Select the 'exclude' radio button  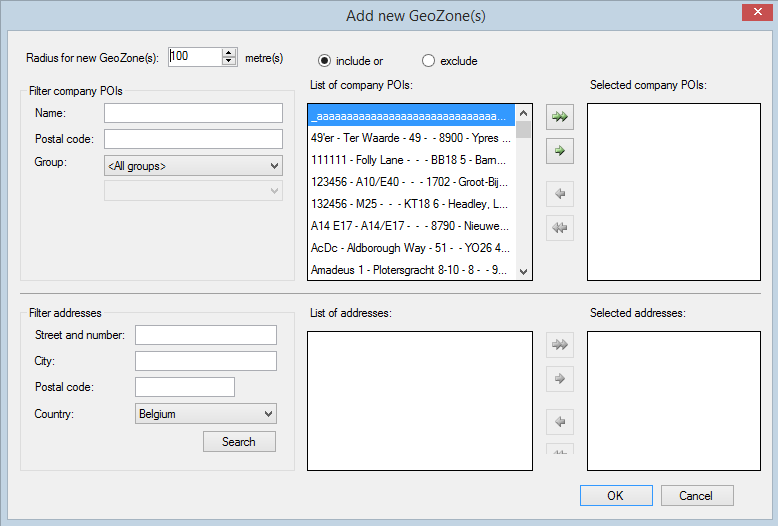(x=429, y=61)
